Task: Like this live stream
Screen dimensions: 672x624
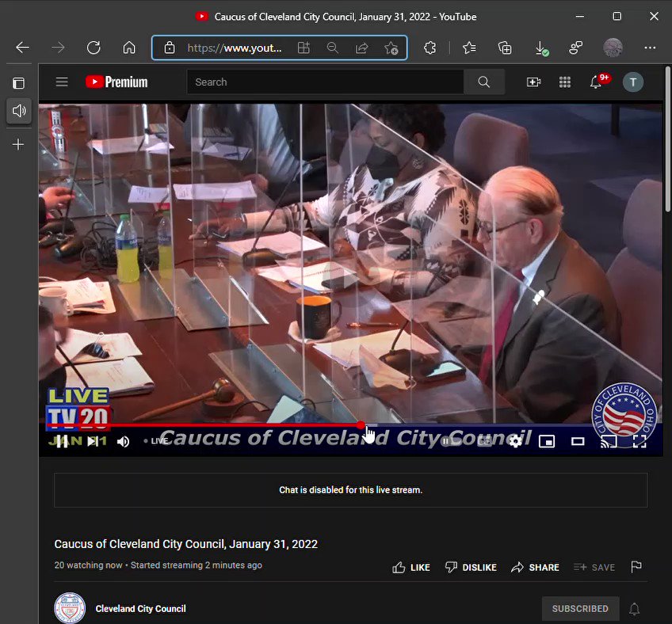Action: (x=411, y=567)
